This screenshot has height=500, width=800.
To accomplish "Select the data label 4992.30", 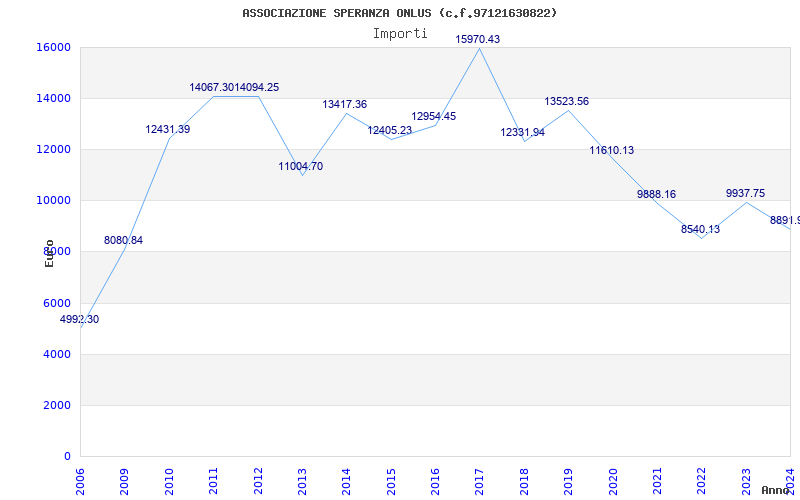I will point(80,319).
